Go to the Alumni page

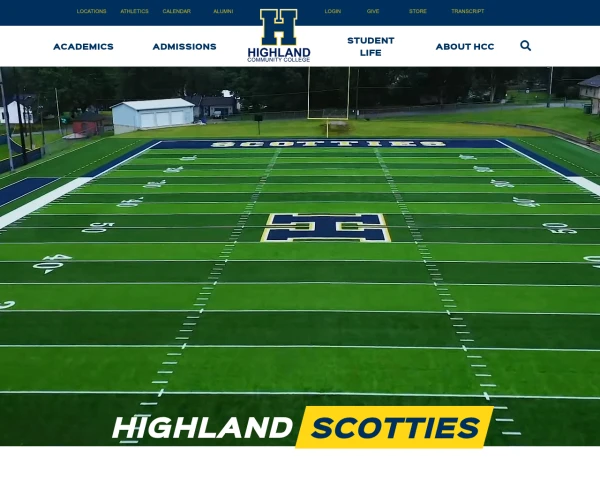(223, 11)
